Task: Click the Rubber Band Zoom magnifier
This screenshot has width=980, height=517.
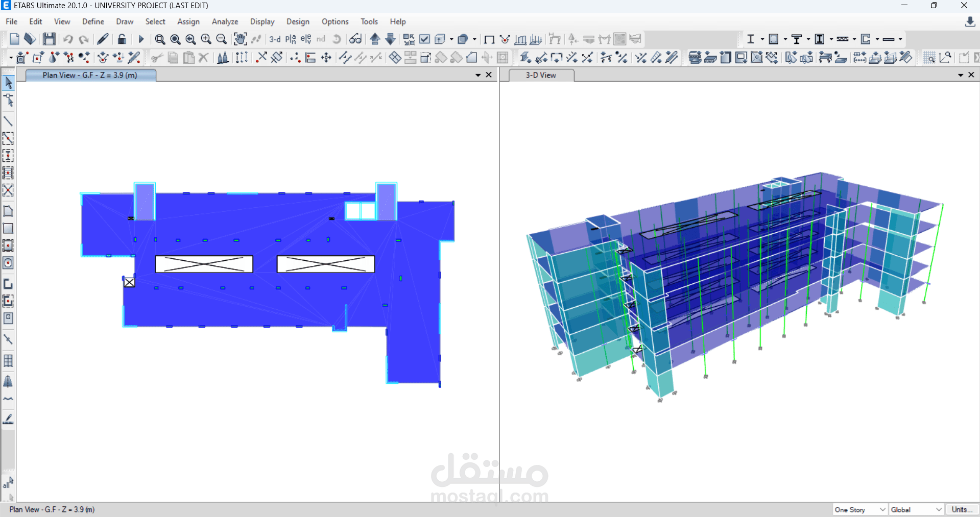Action: tap(160, 39)
